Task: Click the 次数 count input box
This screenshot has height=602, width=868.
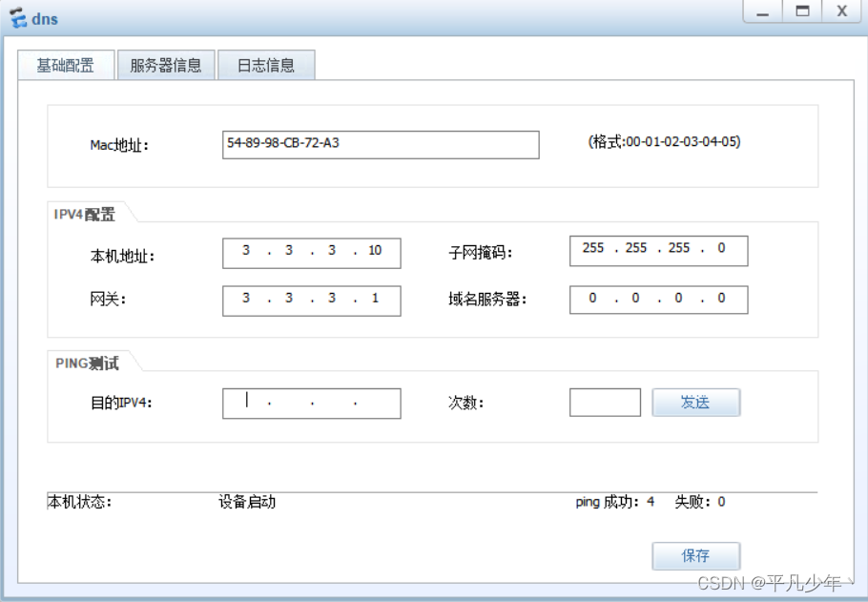Action: tap(605, 402)
